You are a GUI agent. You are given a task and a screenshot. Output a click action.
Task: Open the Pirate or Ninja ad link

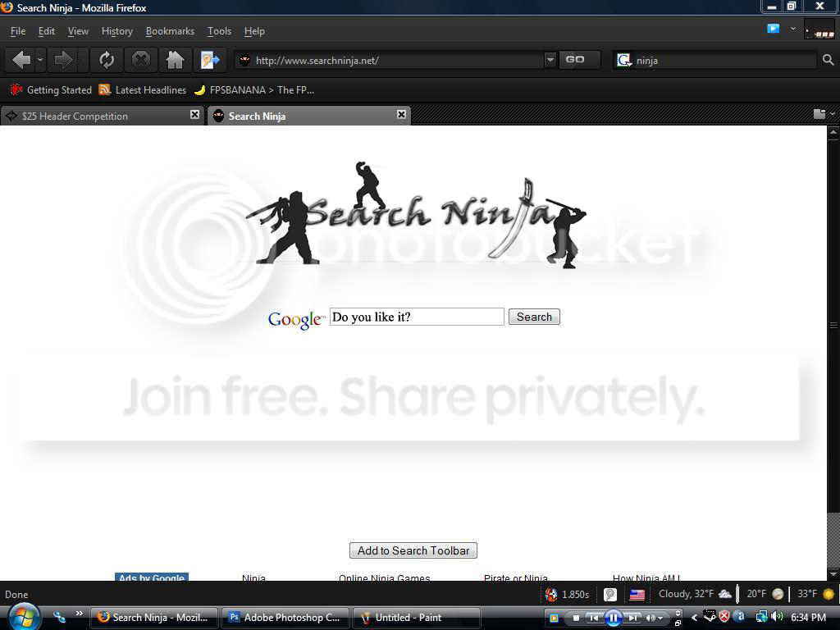click(x=515, y=578)
